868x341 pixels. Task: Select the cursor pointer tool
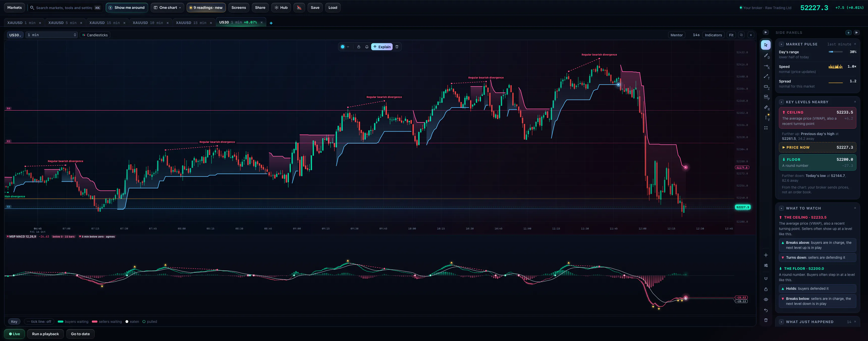[x=766, y=45]
